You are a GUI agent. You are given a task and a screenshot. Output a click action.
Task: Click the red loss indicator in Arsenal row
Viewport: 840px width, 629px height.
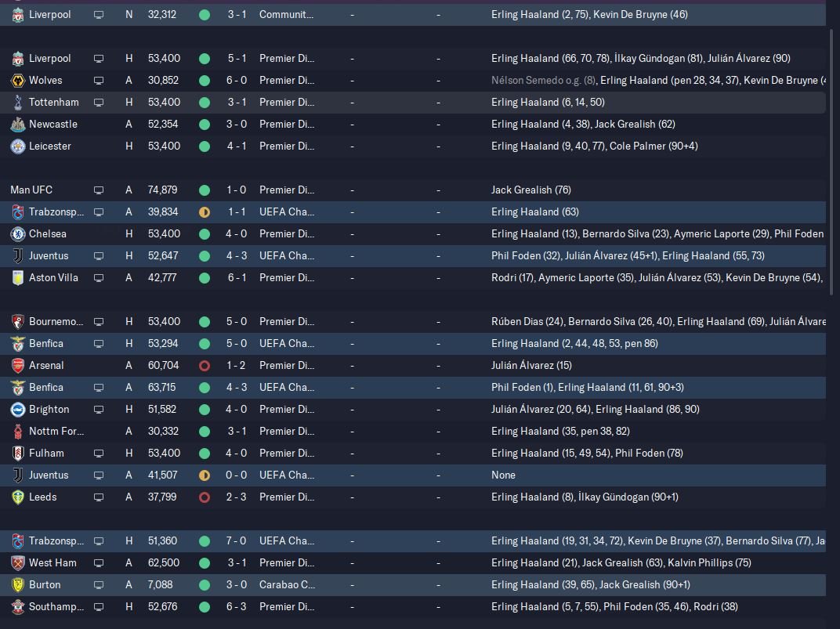pos(204,366)
